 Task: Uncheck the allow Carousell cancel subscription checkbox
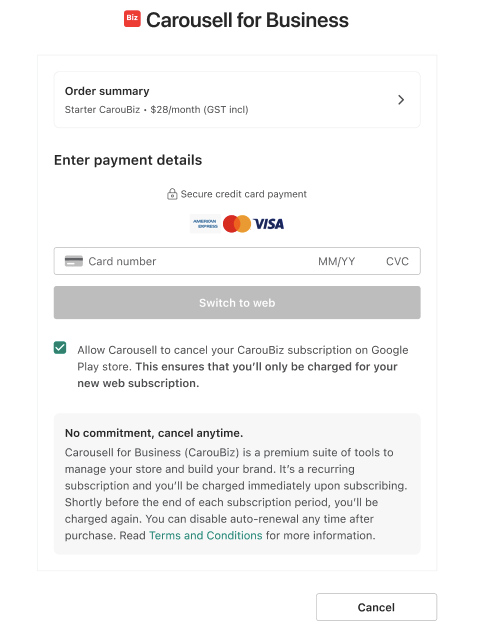[60, 348]
